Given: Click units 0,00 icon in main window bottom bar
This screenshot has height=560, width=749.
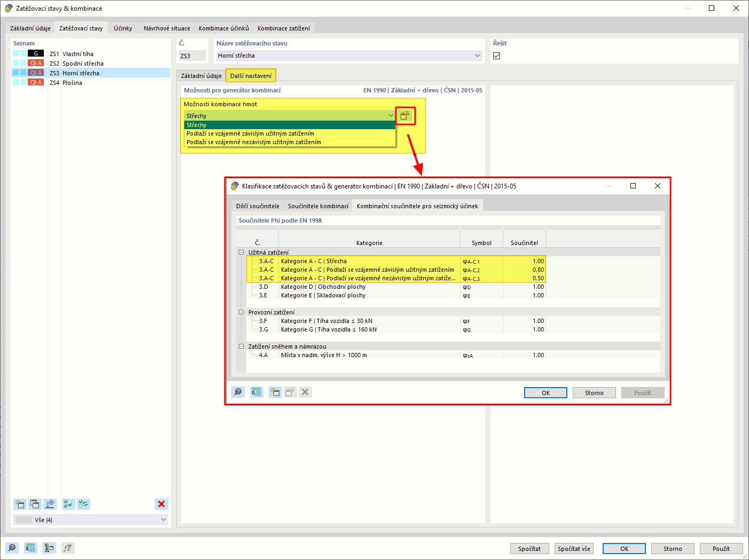Looking at the screenshot, I should (30, 548).
